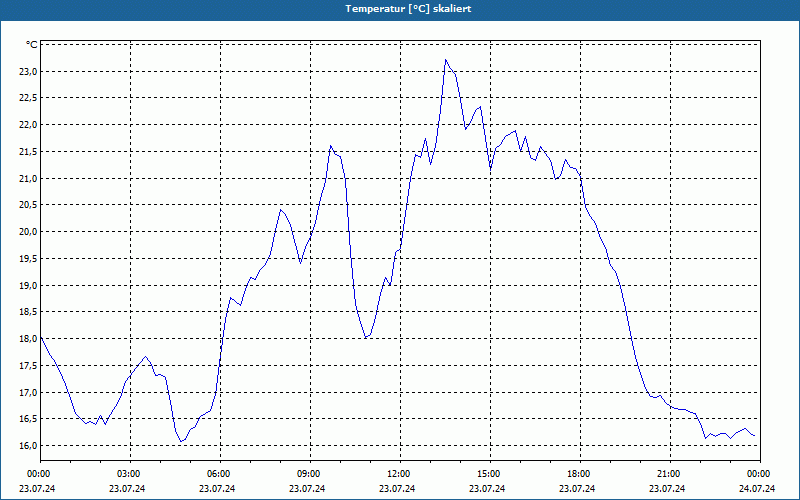Click the 17,5 y-axis label
The width and height of the screenshot is (800, 500).
29,365
